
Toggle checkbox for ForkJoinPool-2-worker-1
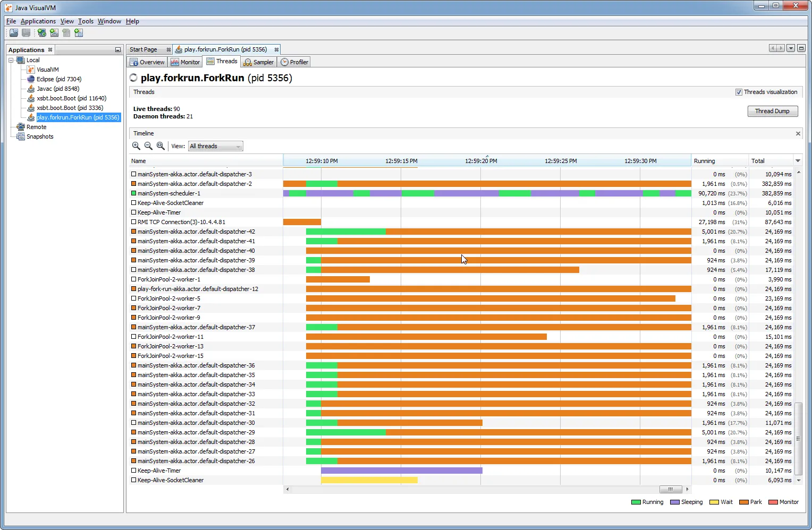[133, 279]
